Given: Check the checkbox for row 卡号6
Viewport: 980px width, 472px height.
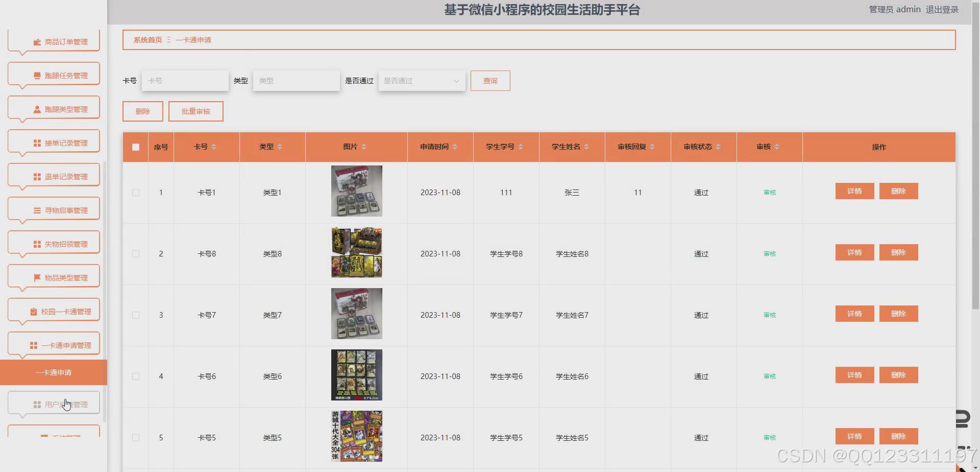Looking at the screenshot, I should [136, 376].
